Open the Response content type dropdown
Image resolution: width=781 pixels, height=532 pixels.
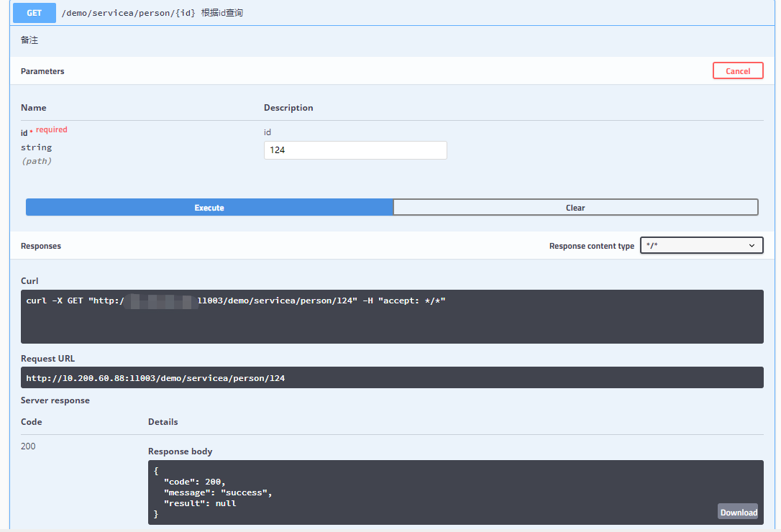point(701,245)
